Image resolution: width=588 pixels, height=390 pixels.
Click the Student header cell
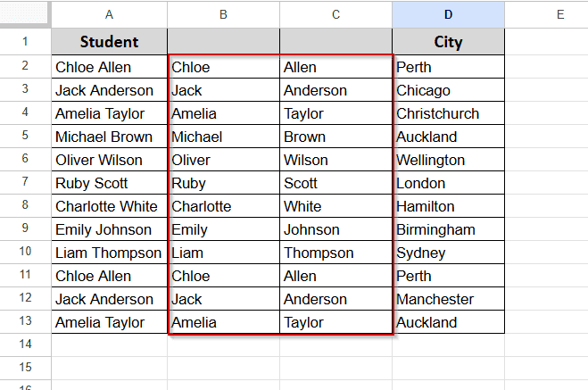click(x=109, y=41)
